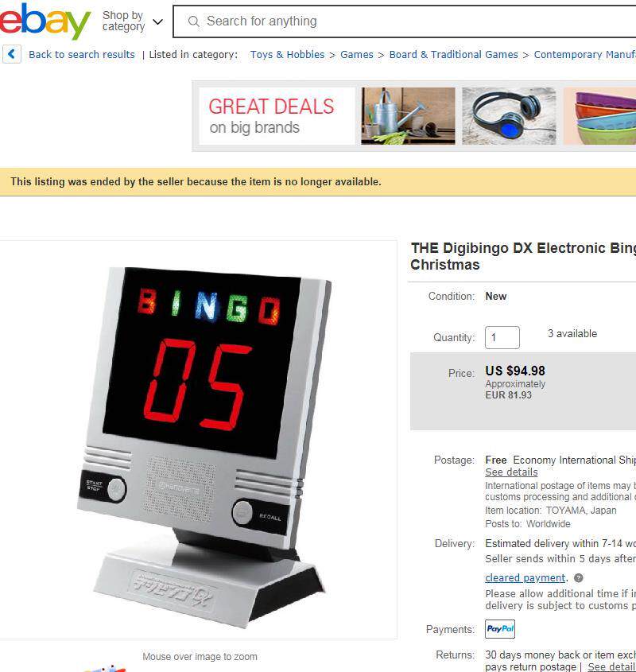Image resolution: width=636 pixels, height=672 pixels.
Task: Click the PayPal payment icon
Action: tap(500, 629)
